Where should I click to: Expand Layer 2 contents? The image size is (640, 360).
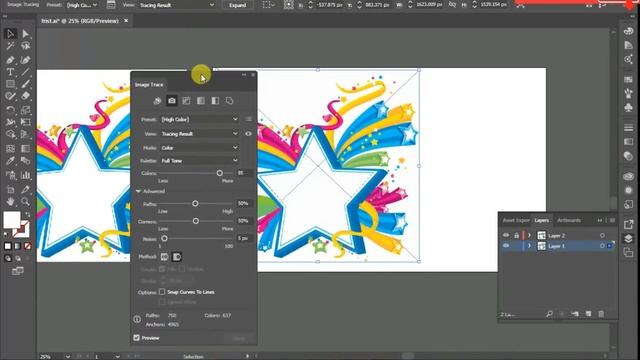click(x=529, y=236)
